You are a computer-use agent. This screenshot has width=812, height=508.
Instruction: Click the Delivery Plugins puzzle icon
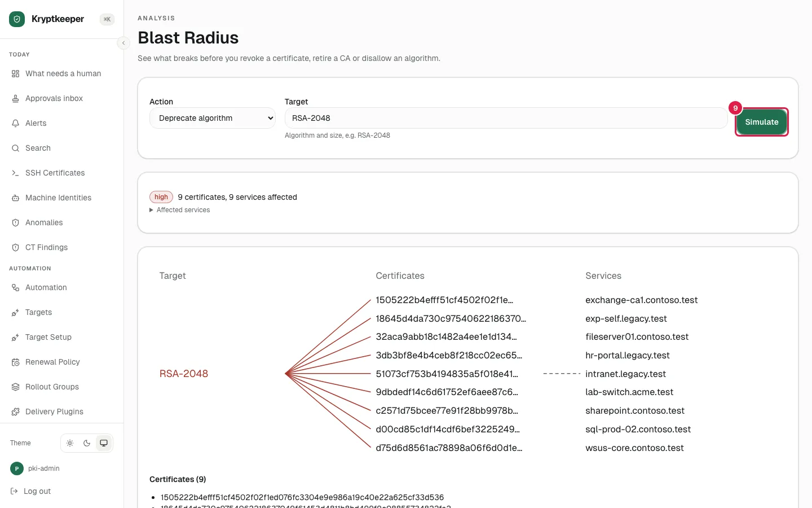[15, 412]
